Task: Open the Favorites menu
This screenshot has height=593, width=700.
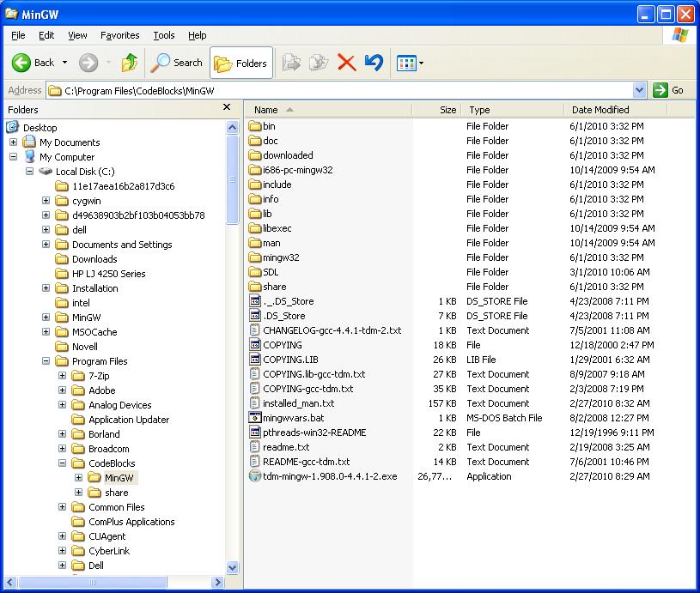Action: pos(119,35)
